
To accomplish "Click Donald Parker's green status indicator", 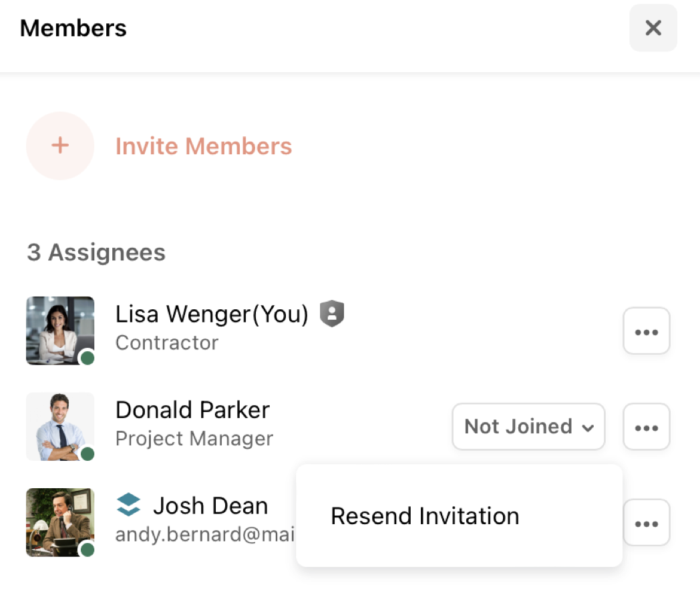I will point(87,454).
